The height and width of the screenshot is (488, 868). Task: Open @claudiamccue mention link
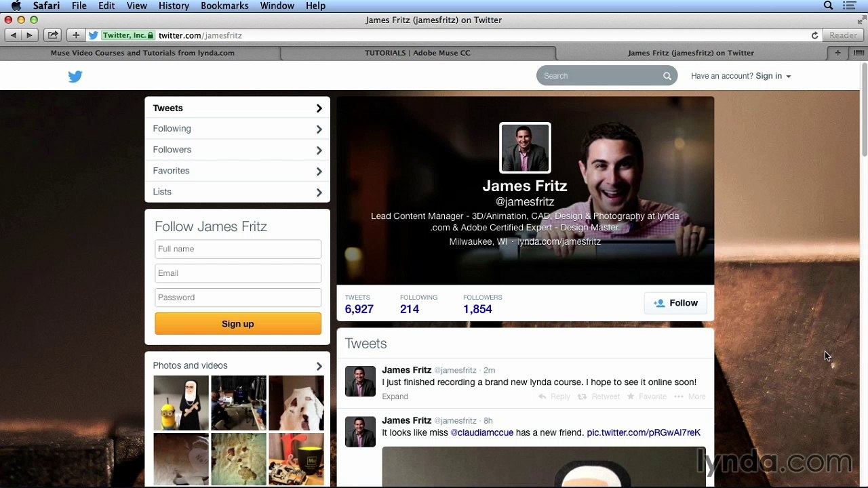(482, 432)
